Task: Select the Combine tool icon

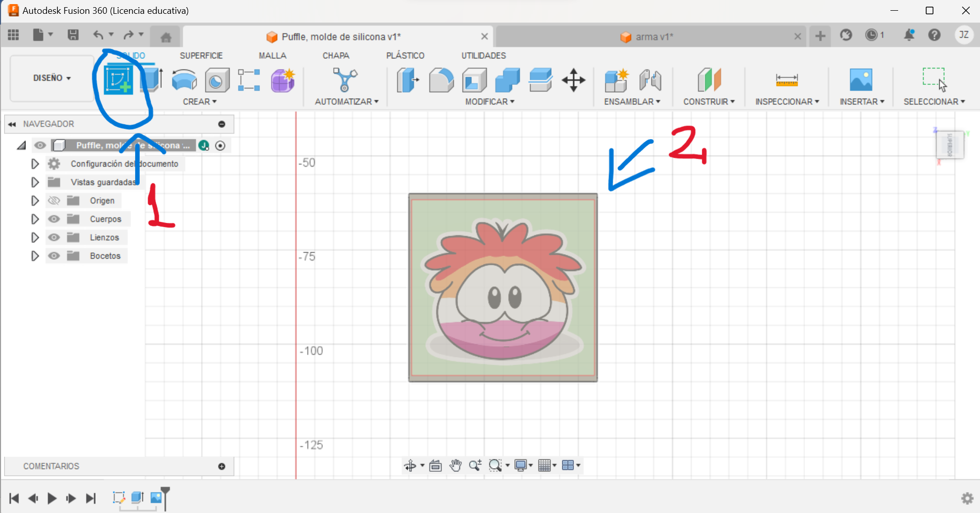Action: tap(507, 80)
